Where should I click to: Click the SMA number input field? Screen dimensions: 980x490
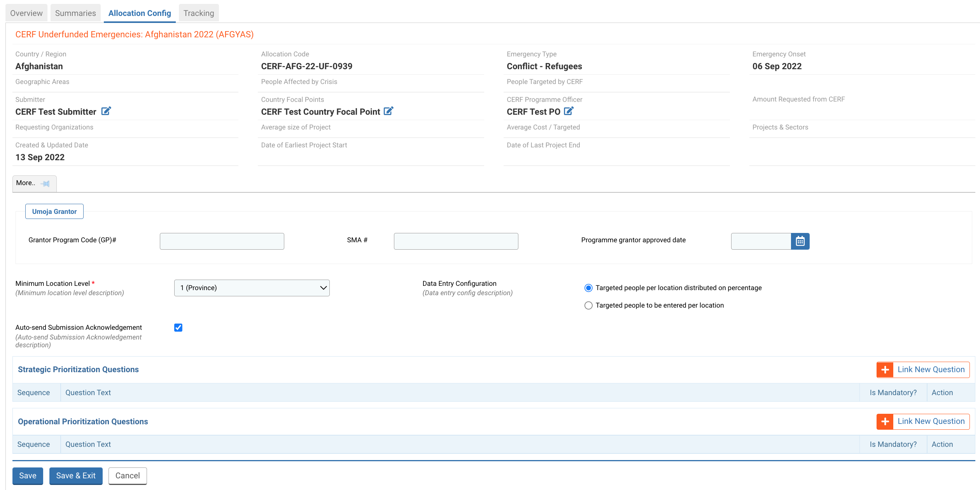(x=456, y=240)
